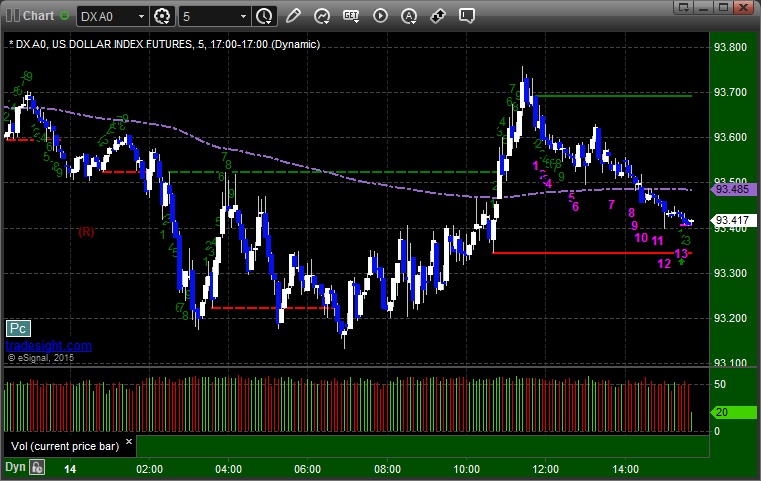The image size is (761, 481).
Task: Click the trade arrows icon
Action: coord(438,16)
